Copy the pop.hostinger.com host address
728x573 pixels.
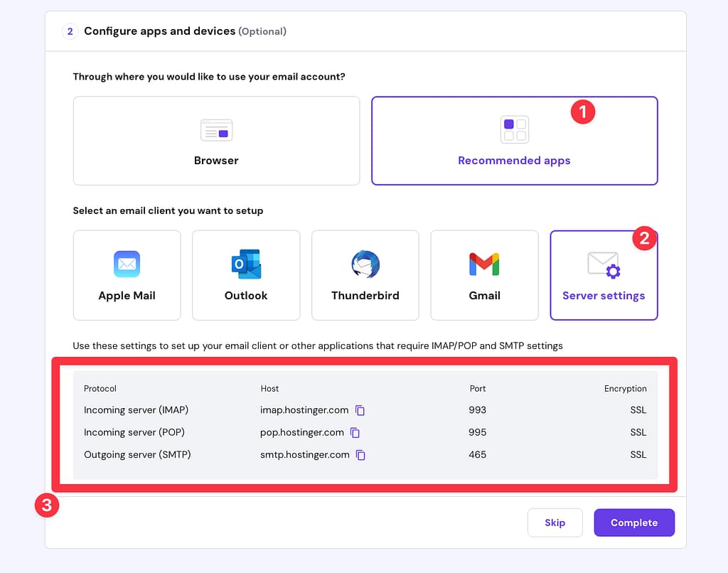(354, 432)
